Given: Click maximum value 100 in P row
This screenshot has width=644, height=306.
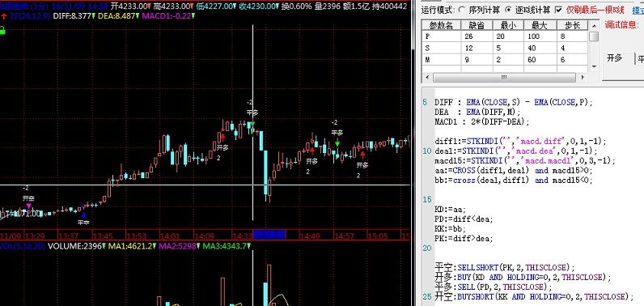Looking at the screenshot, I should tap(540, 36).
